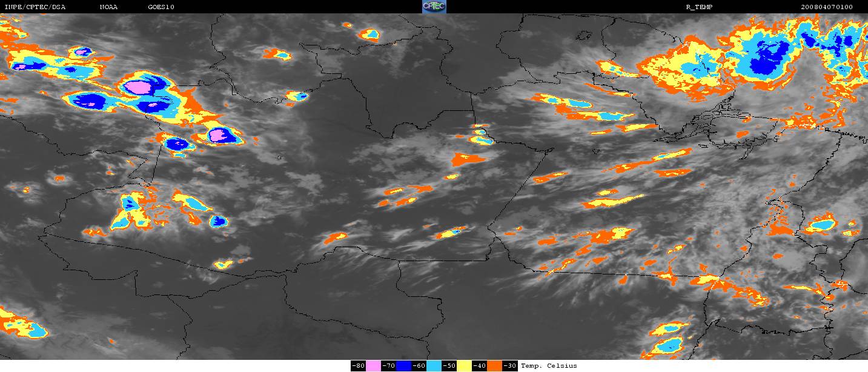Image resolution: width=868 pixels, height=372 pixels.
Task: Select the GOES10 satellite label
Action: tap(161, 7)
